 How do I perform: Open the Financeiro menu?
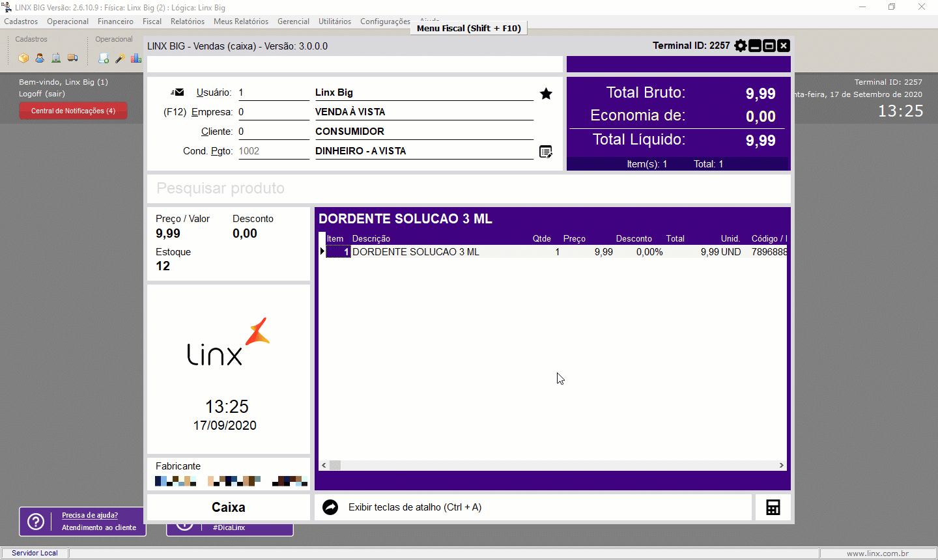(115, 21)
